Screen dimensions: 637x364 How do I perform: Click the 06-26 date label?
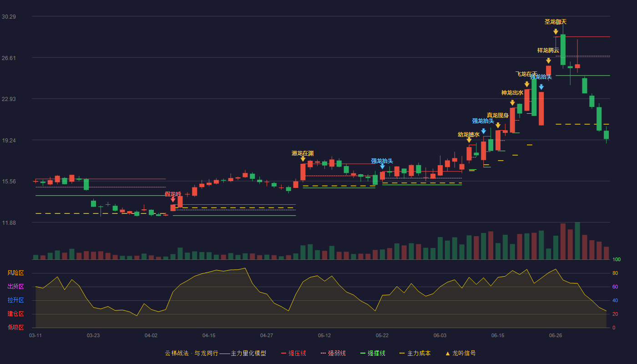click(x=556, y=335)
